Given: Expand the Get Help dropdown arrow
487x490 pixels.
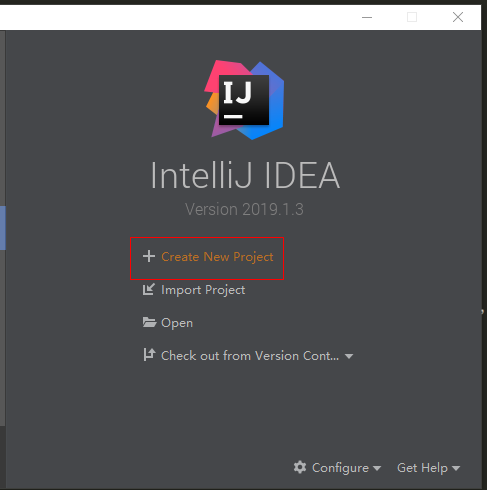Looking at the screenshot, I should point(456,468).
